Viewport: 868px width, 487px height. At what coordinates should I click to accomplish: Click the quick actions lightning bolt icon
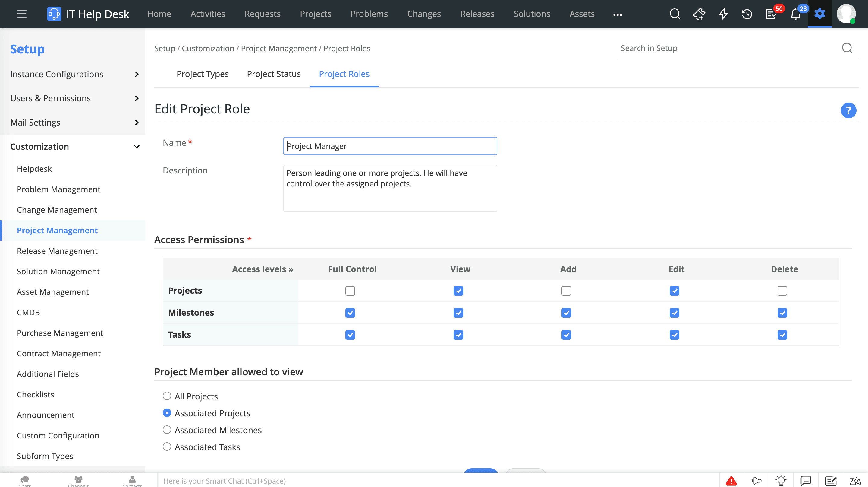[723, 14]
